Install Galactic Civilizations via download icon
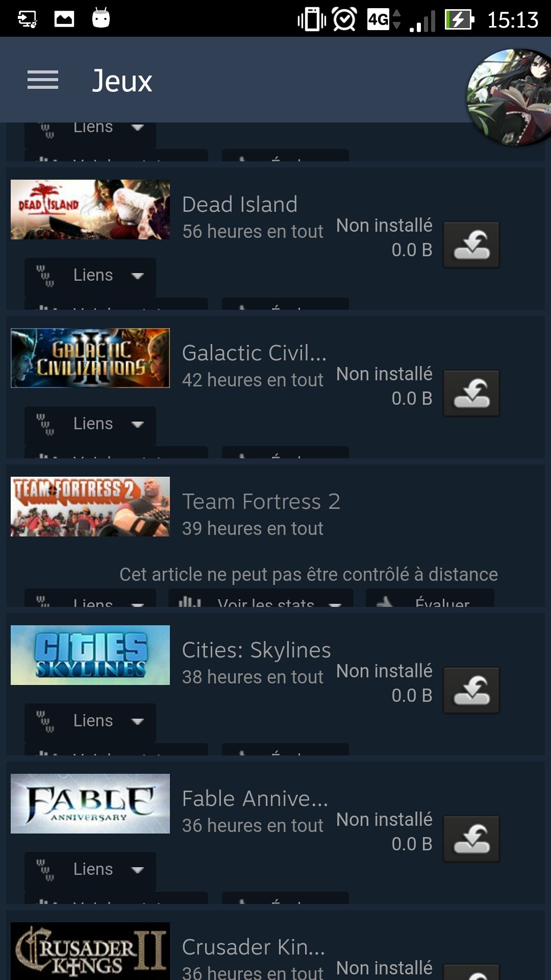This screenshot has width=551, height=980. tap(471, 393)
